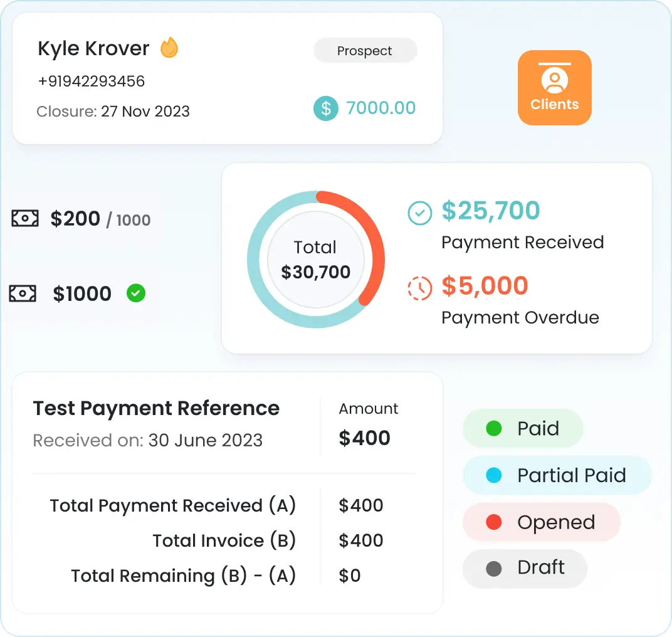The width and height of the screenshot is (672, 637).
Task: Click the Payment Received checkmark circle icon
Action: point(419,213)
